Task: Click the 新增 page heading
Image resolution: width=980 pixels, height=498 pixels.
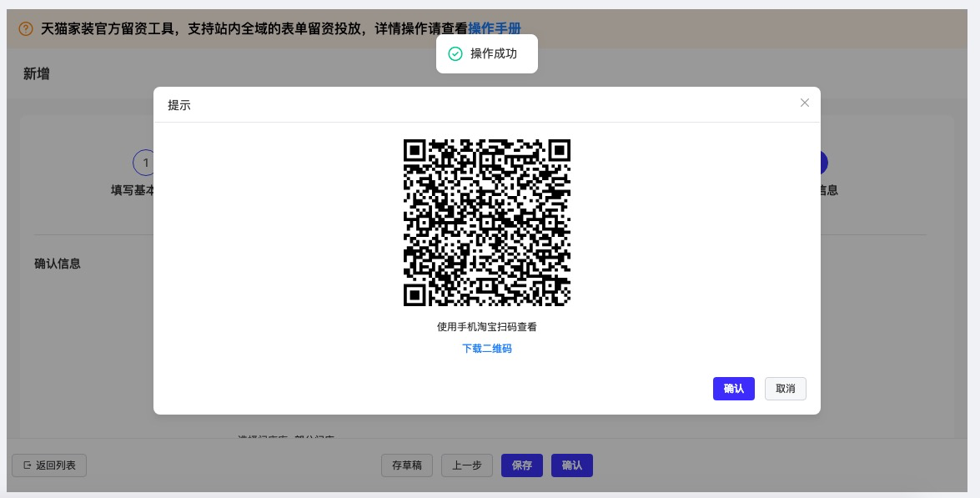Action: 36,73
